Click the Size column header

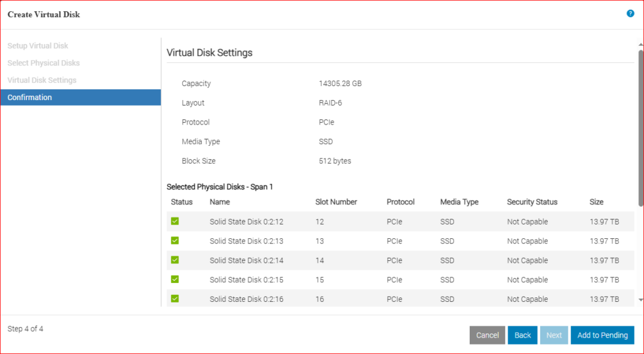[x=596, y=202]
